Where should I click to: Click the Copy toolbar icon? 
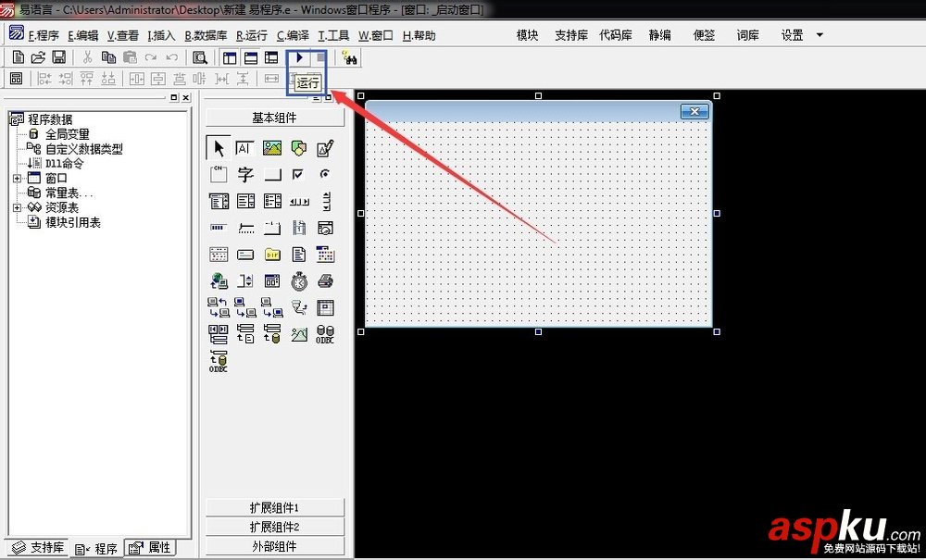(x=108, y=57)
